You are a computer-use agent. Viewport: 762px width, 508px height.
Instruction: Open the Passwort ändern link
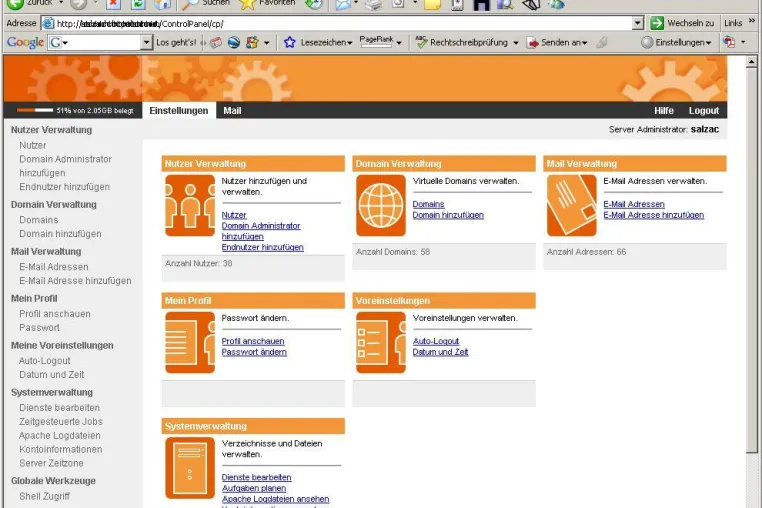pyautogui.click(x=254, y=352)
